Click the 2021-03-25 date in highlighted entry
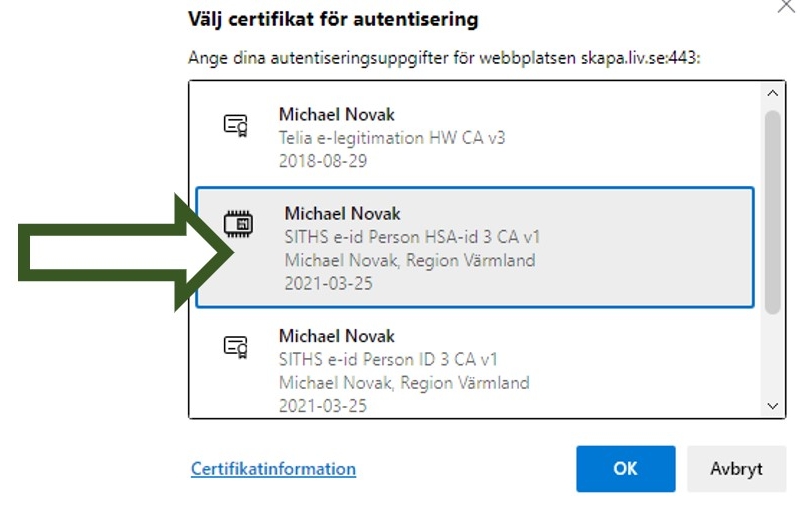Viewport: 800px width, 506px height. [x=329, y=283]
